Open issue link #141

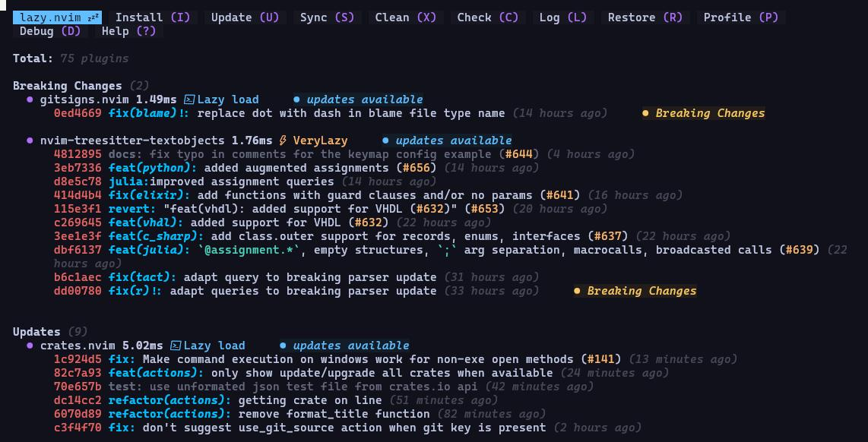point(601,359)
